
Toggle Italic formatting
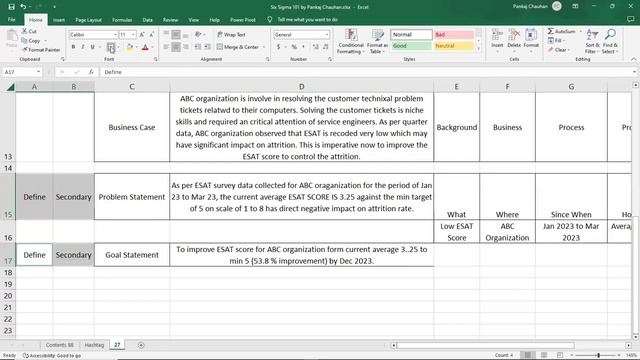pos(82,47)
